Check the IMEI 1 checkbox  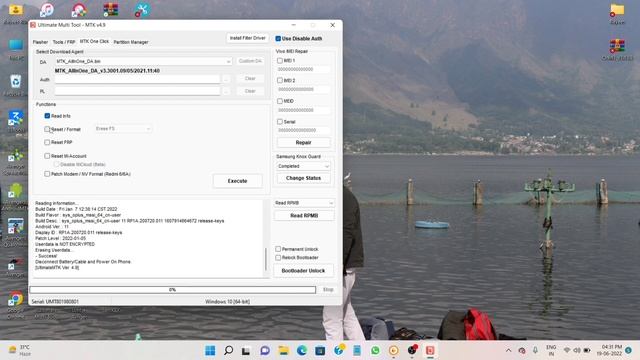[280, 60]
